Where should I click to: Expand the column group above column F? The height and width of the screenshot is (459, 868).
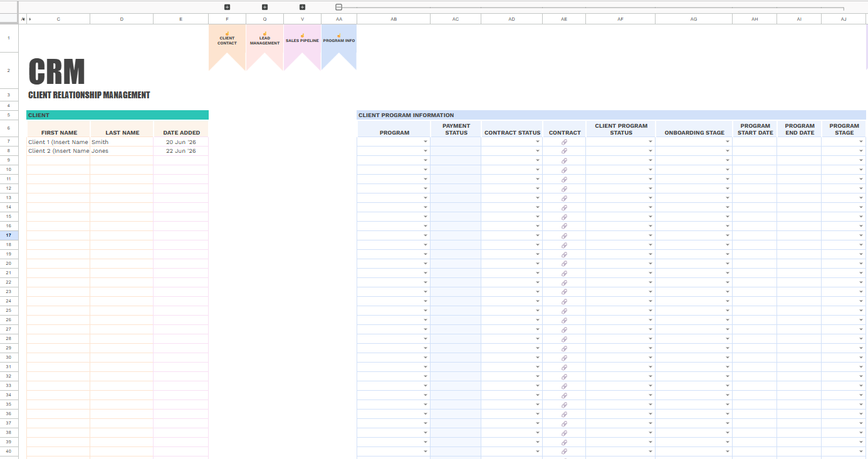pyautogui.click(x=227, y=7)
